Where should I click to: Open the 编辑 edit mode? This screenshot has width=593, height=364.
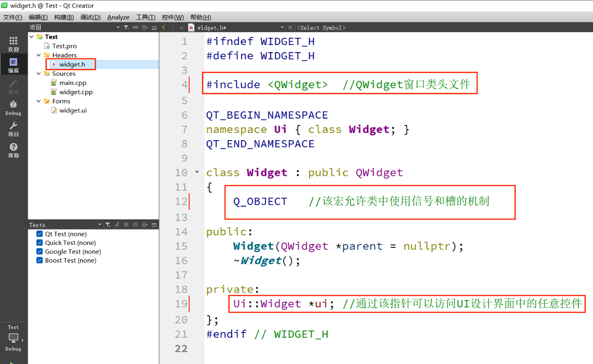pos(13,66)
